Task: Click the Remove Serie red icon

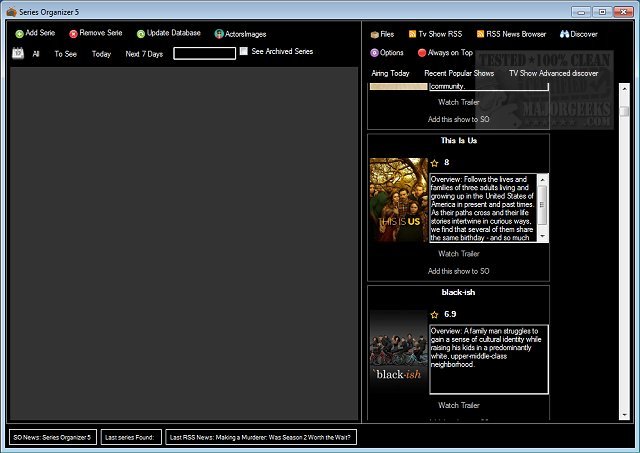Action: click(x=73, y=34)
